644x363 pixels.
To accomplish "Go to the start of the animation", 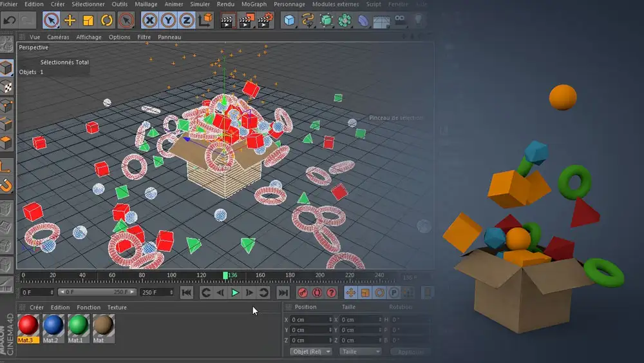I will [187, 293].
